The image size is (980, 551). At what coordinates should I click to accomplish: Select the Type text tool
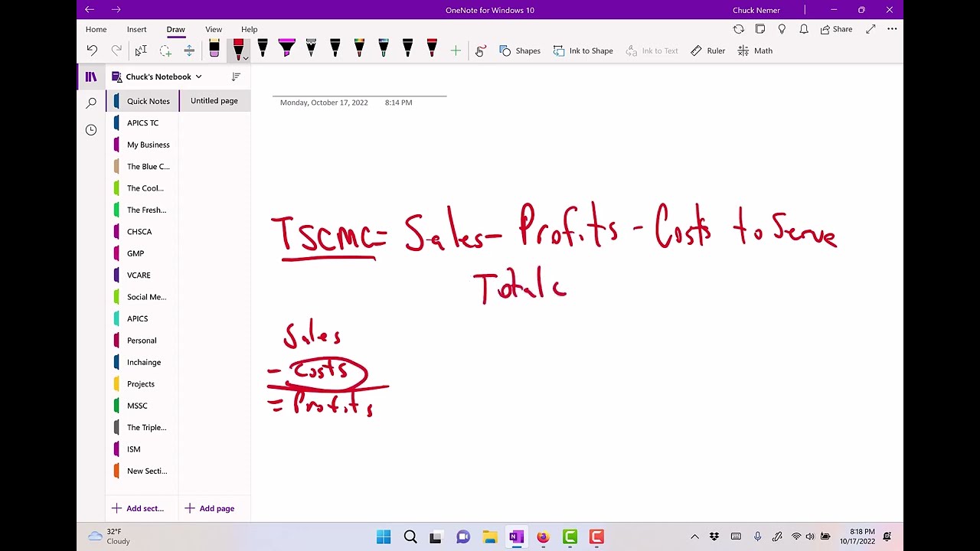coord(141,51)
